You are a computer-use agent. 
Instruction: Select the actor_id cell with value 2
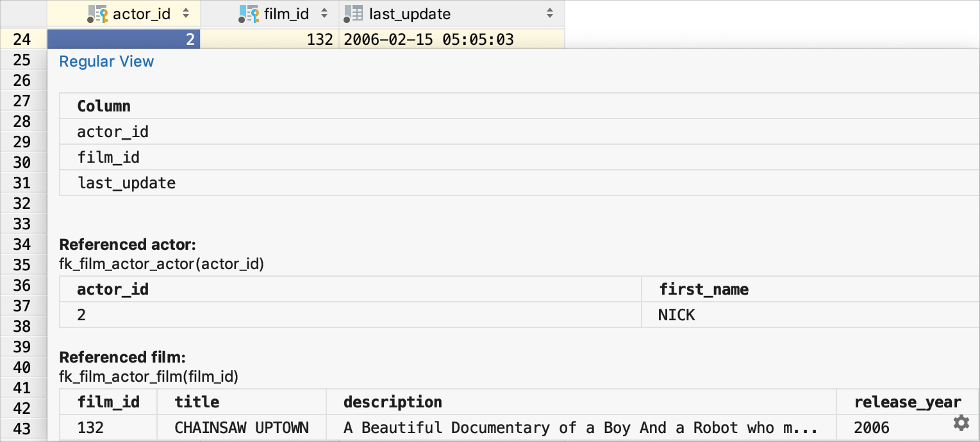tap(124, 40)
